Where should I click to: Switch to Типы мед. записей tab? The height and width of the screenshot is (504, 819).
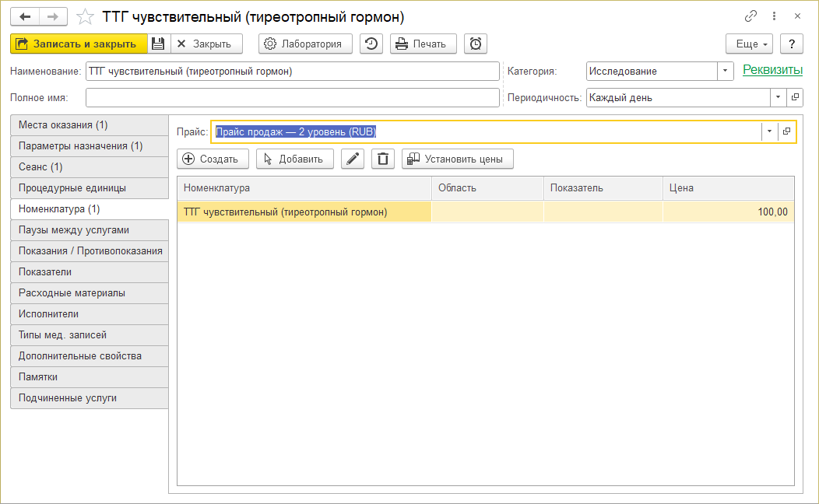click(90, 335)
